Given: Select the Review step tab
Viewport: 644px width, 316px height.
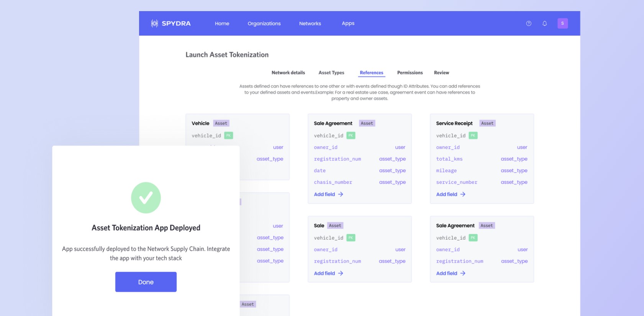Looking at the screenshot, I should pos(441,73).
